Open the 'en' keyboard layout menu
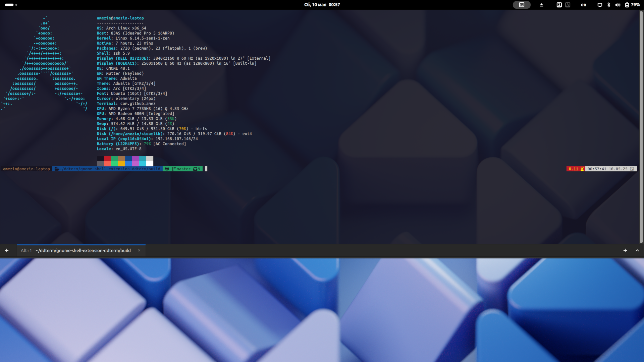 [x=584, y=5]
